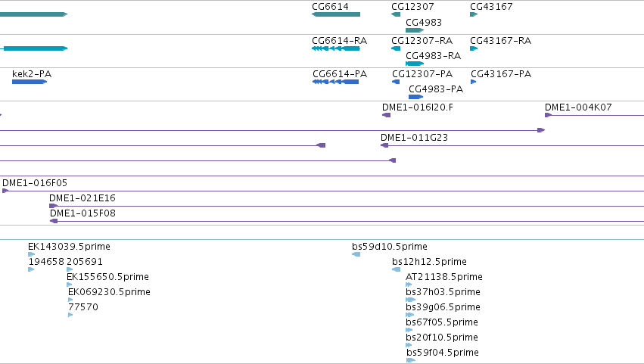Click the EK143039.5prime EST label
The height and width of the screenshot is (364, 644).
pos(69,247)
